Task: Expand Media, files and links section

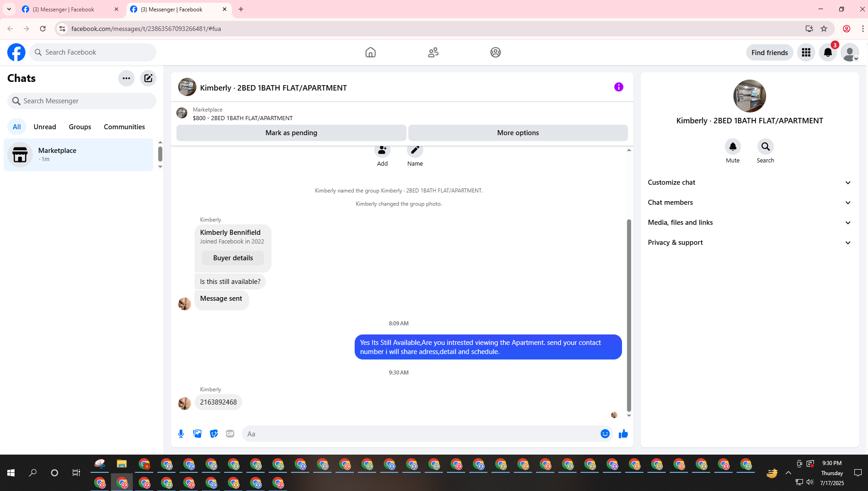Action: 749,223
